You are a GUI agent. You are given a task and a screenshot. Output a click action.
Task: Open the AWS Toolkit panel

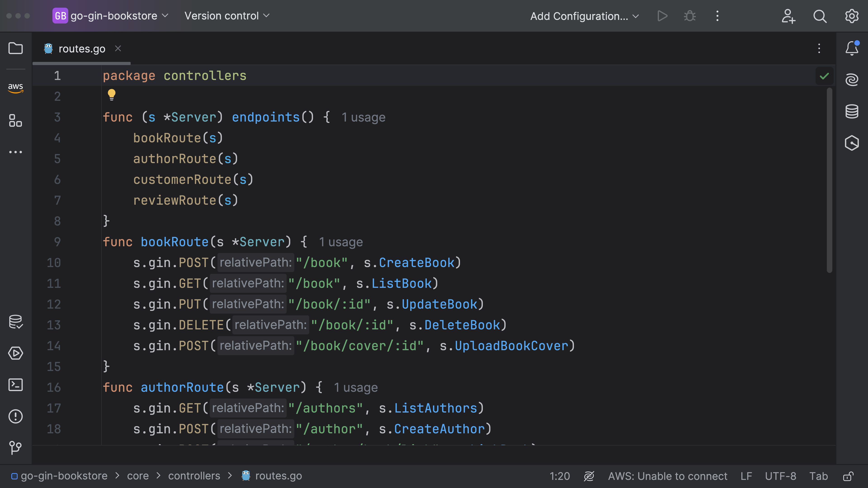click(16, 88)
